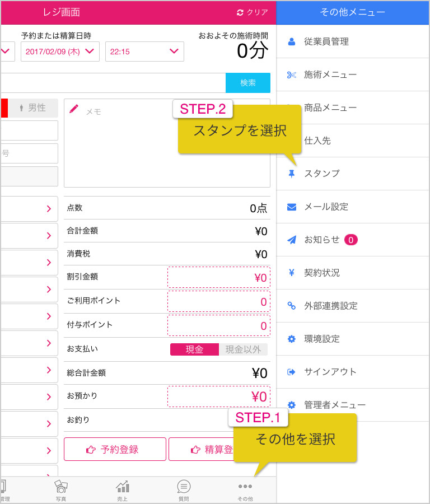This screenshot has width=430, height=504.
Task: Open the その他 tab in bottom bar
Action: [x=245, y=491]
